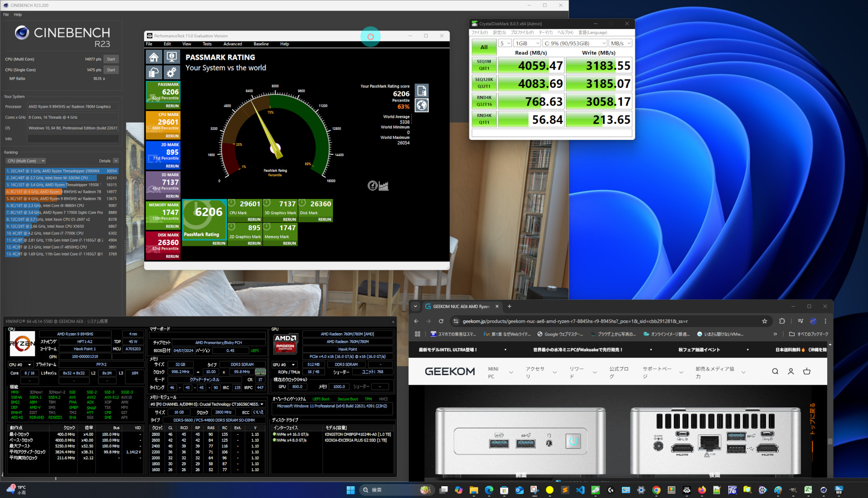Screen dimensions: 868x498
Task: Open GEEKOM shopping cart icon
Action: (807, 371)
